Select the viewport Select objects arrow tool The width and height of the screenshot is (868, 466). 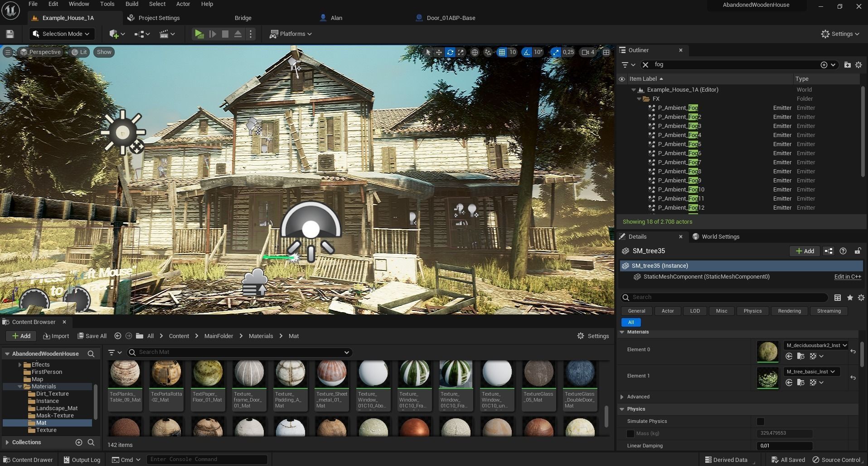coord(428,52)
